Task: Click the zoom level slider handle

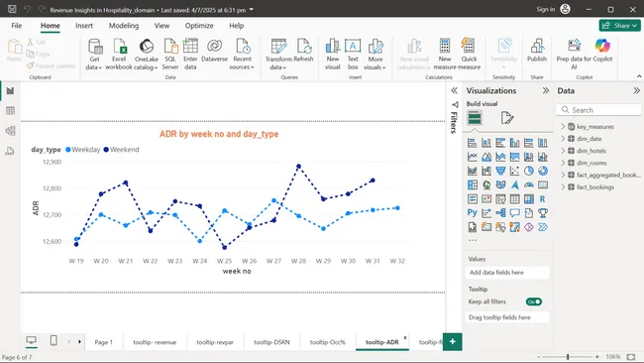Action: click(568, 357)
